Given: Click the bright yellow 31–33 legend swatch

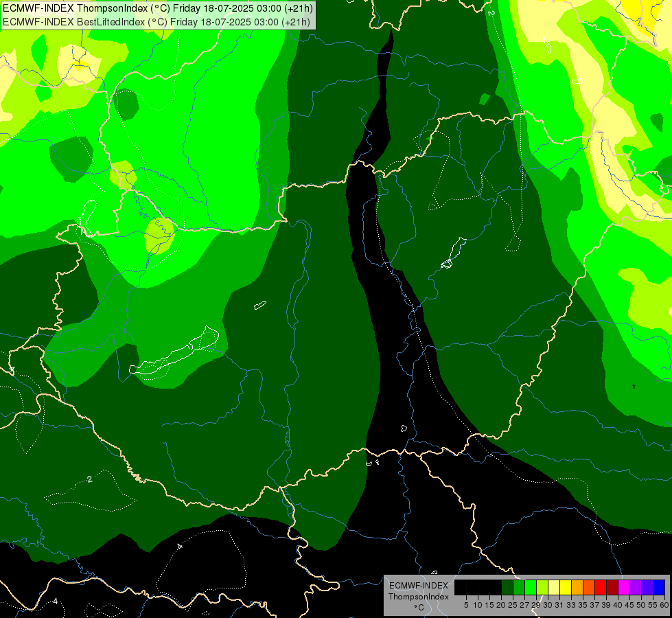Looking at the screenshot, I should pyautogui.click(x=566, y=587).
